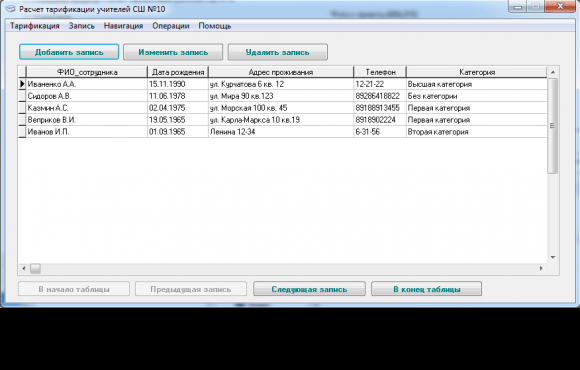Click the application icon in title bar
The image size is (580, 370).
pyautogui.click(x=10, y=9)
